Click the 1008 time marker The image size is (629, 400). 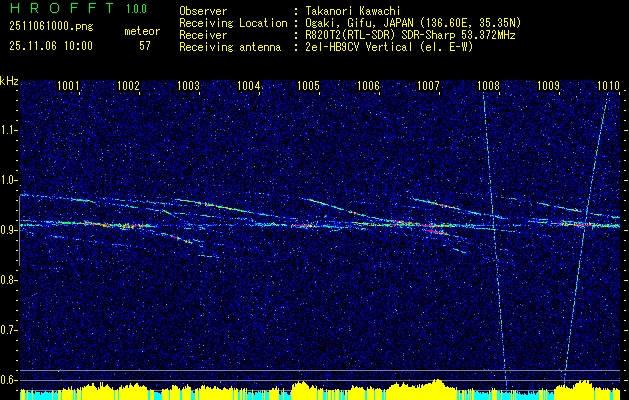[x=489, y=85]
